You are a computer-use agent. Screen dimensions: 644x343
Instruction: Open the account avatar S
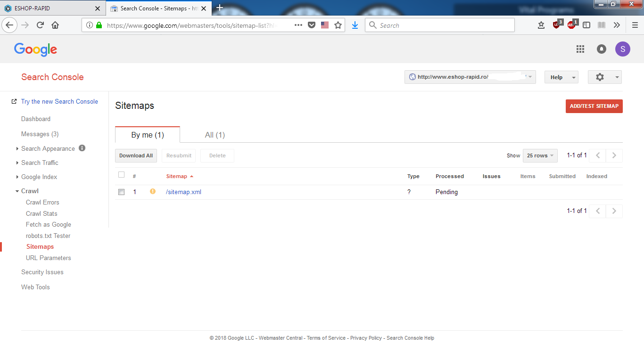623,49
